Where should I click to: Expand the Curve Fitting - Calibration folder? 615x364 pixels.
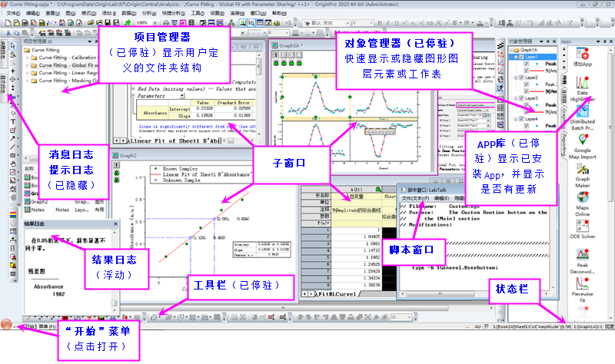28,58
